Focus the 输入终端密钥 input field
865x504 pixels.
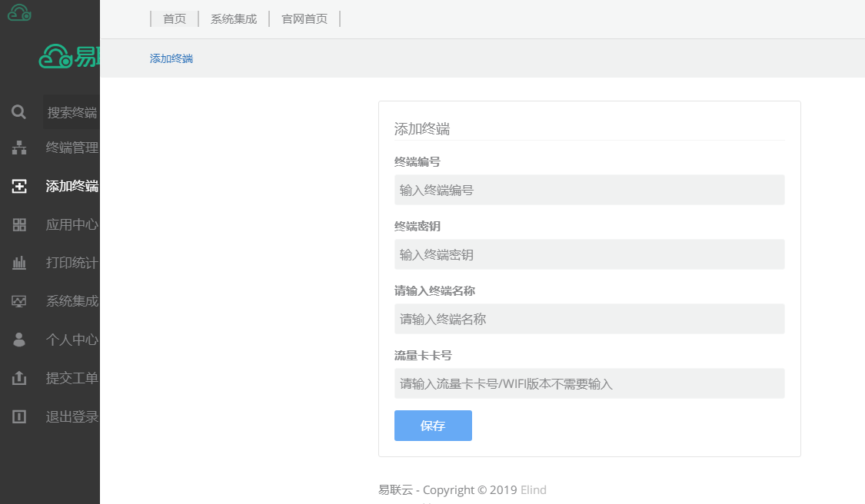coord(589,254)
